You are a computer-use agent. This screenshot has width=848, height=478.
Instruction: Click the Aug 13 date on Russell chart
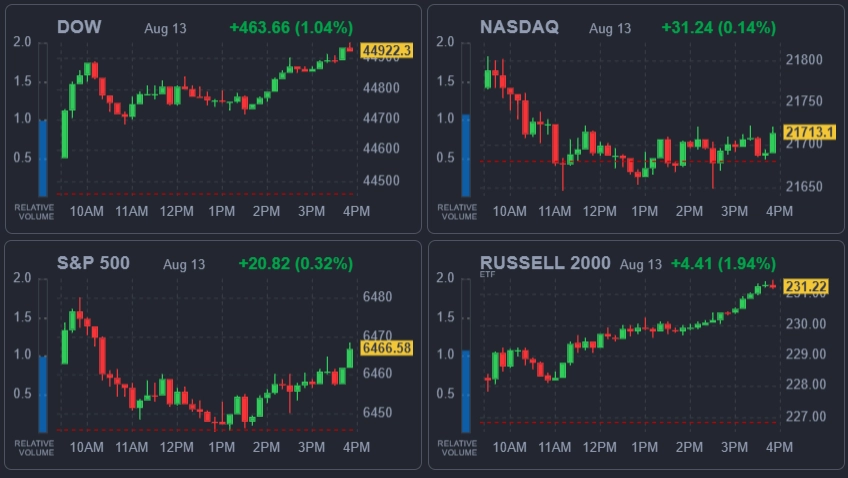pyautogui.click(x=641, y=264)
